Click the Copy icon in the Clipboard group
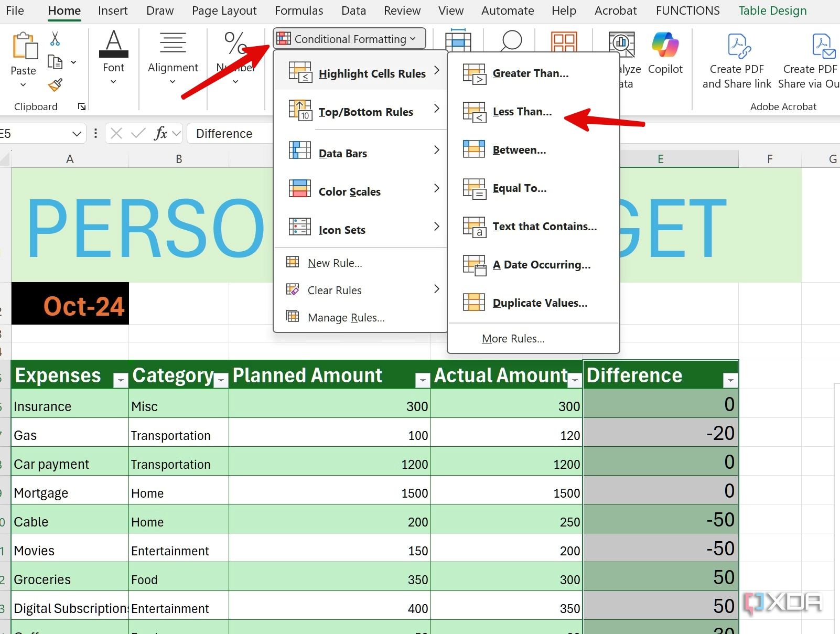 click(x=55, y=61)
